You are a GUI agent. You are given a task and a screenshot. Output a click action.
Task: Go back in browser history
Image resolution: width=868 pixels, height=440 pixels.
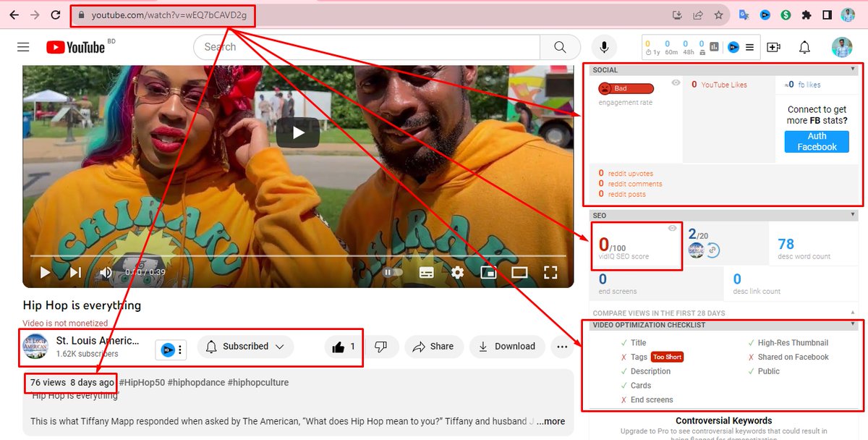pos(14,14)
